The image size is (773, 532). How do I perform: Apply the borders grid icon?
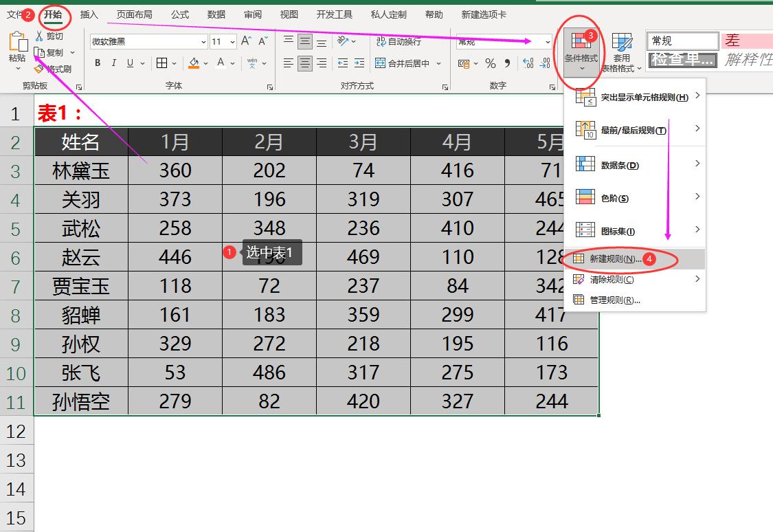click(161, 63)
